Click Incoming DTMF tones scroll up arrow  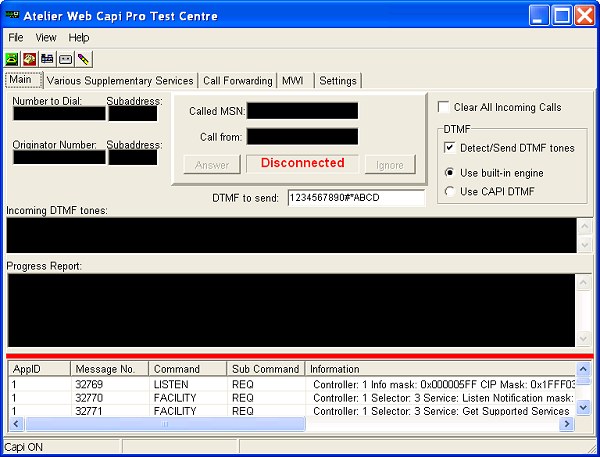click(x=584, y=227)
